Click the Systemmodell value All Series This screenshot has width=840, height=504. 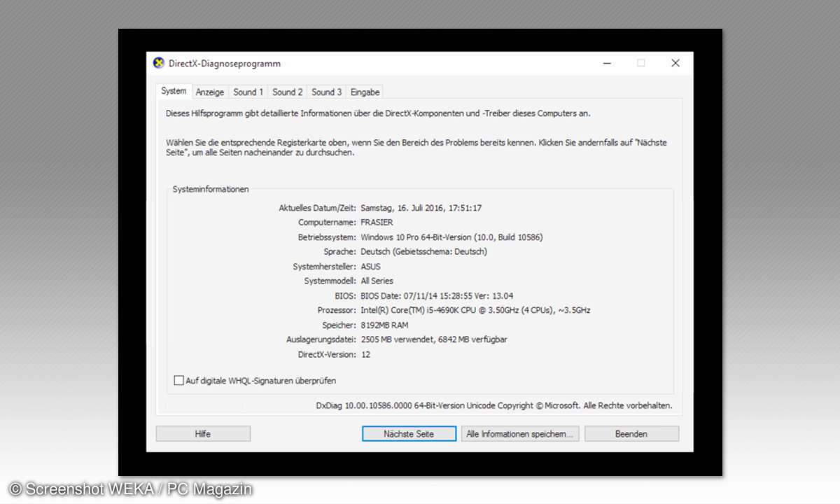pyautogui.click(x=377, y=281)
